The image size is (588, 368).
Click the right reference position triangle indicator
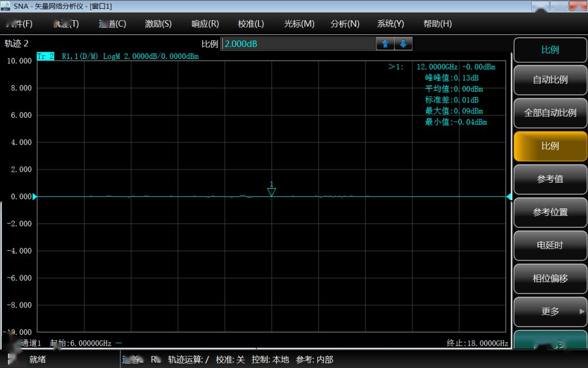tap(509, 196)
